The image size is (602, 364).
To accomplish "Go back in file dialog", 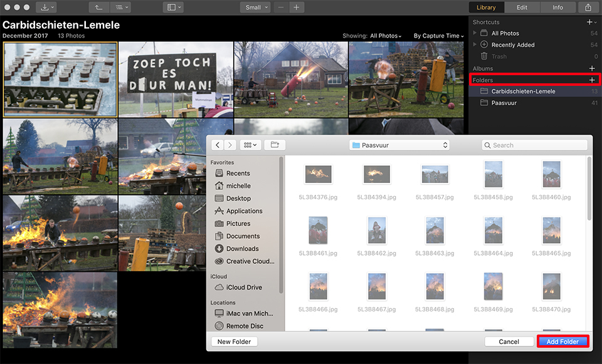I will coord(218,145).
